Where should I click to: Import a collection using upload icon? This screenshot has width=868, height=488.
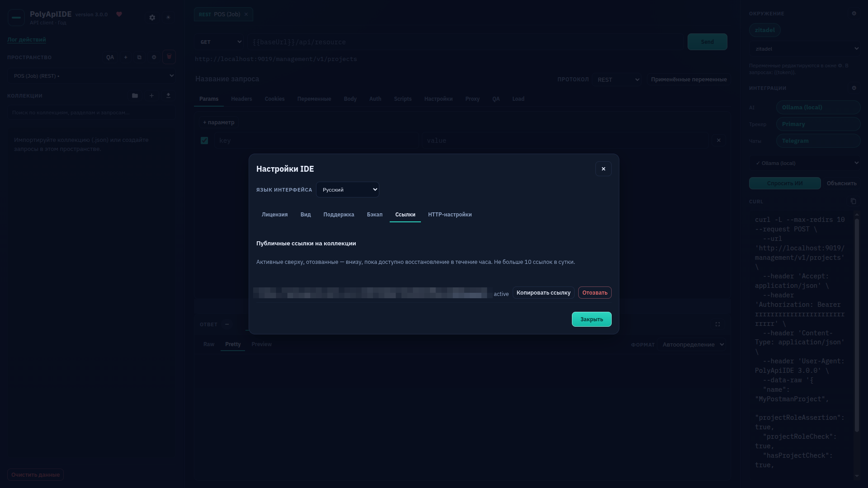pos(168,96)
